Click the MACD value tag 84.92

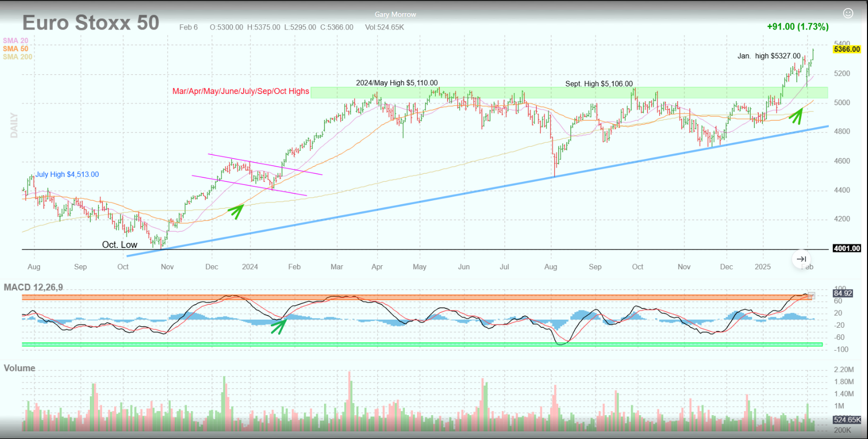click(x=843, y=293)
